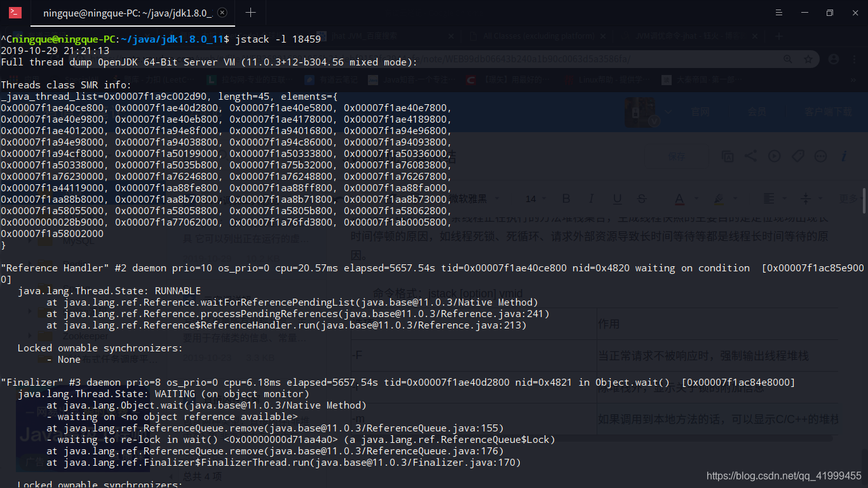Click the bookmark star in background browser
Viewport: 868px width, 488px height.
pyautogui.click(x=808, y=59)
